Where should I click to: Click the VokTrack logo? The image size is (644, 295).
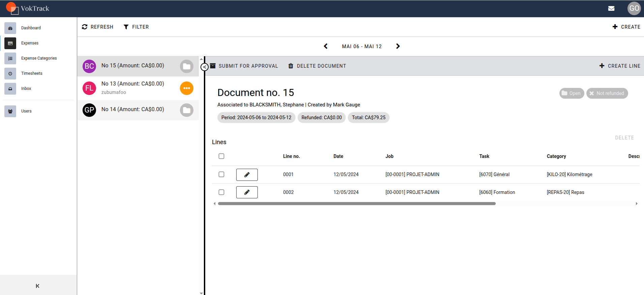pyautogui.click(x=28, y=8)
